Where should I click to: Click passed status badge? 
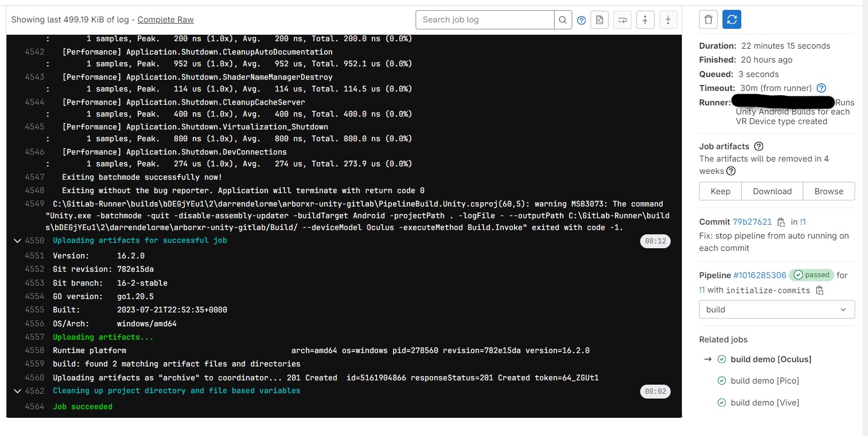click(811, 275)
